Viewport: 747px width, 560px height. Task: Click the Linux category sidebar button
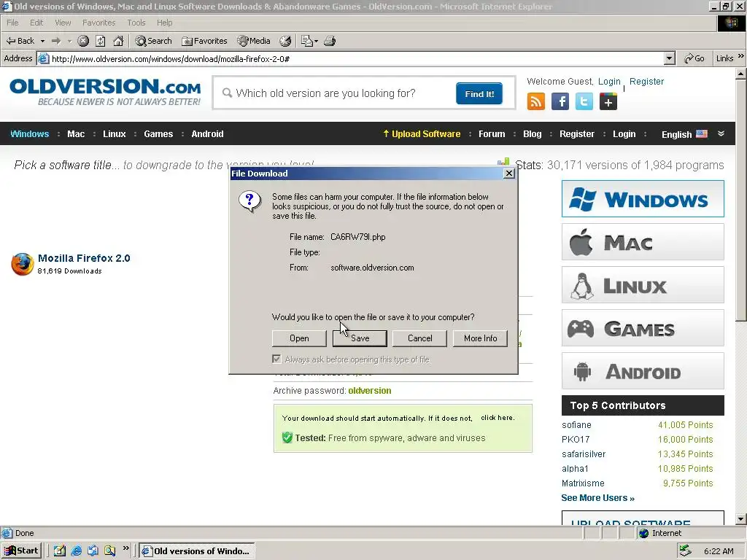coord(643,285)
